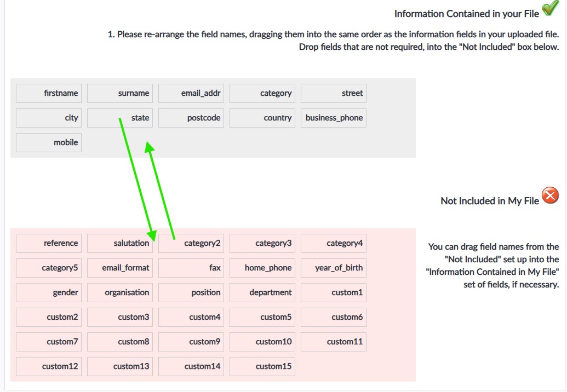The height and width of the screenshot is (392, 567).
Task: Click the position field box
Action: pyautogui.click(x=191, y=292)
